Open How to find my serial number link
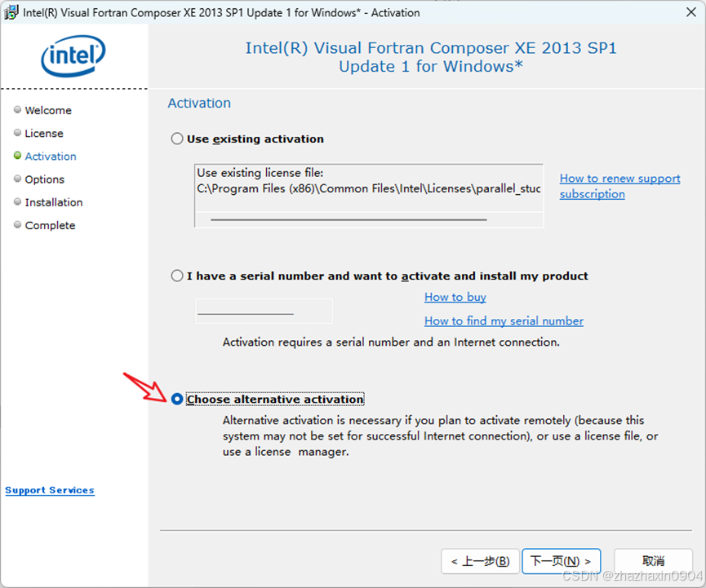Screen dimensions: 706x588 [x=504, y=321]
